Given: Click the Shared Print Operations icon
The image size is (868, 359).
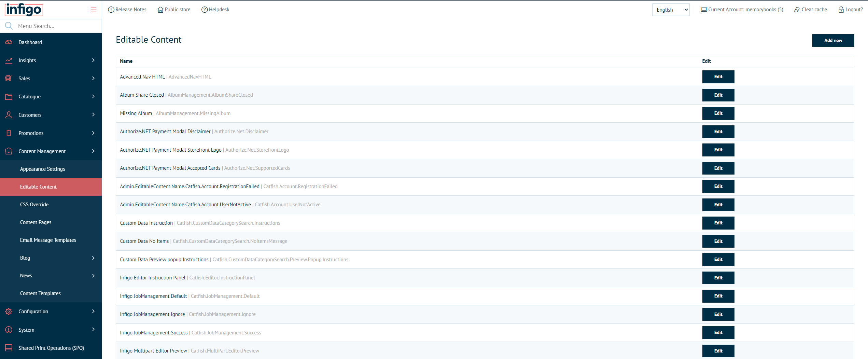Looking at the screenshot, I should [9, 348].
